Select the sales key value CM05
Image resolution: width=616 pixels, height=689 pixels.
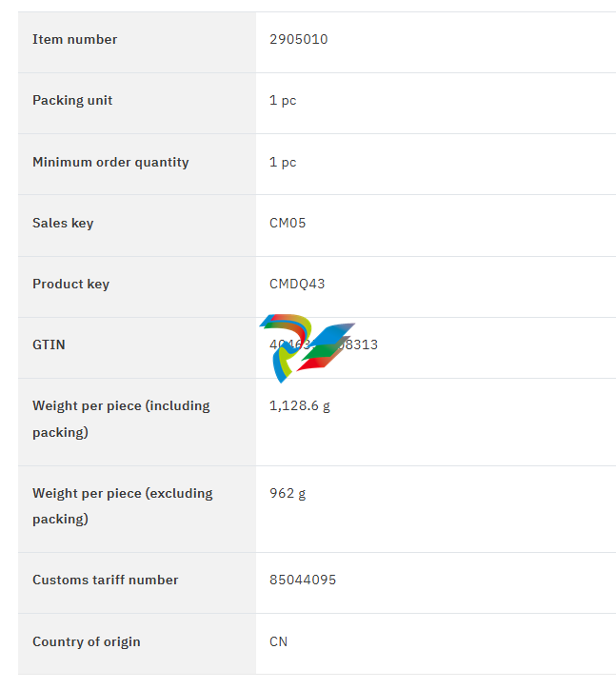pyautogui.click(x=288, y=223)
